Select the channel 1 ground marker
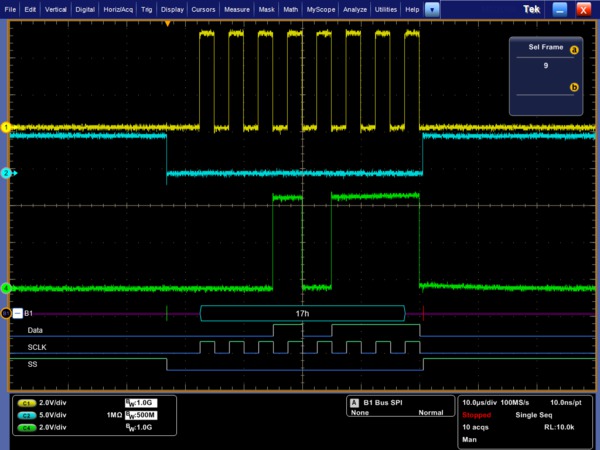Image resolution: width=600 pixels, height=450 pixels. pos(5,128)
